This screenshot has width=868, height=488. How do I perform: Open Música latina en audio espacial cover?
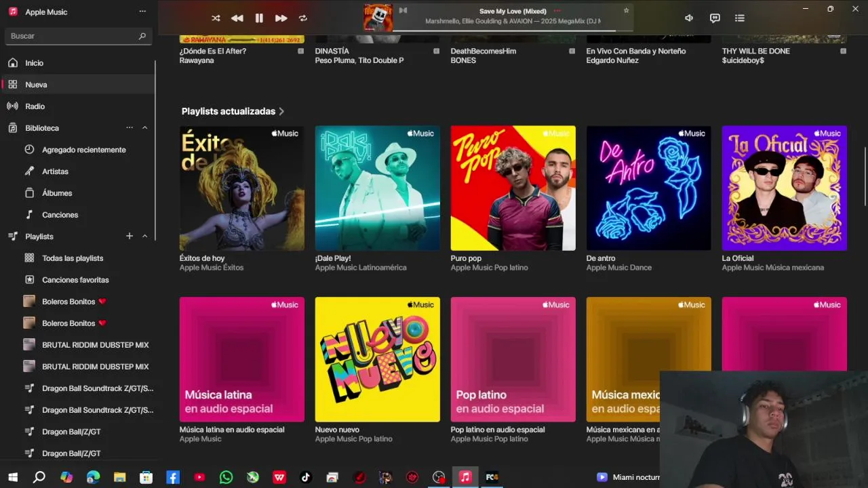click(x=242, y=359)
